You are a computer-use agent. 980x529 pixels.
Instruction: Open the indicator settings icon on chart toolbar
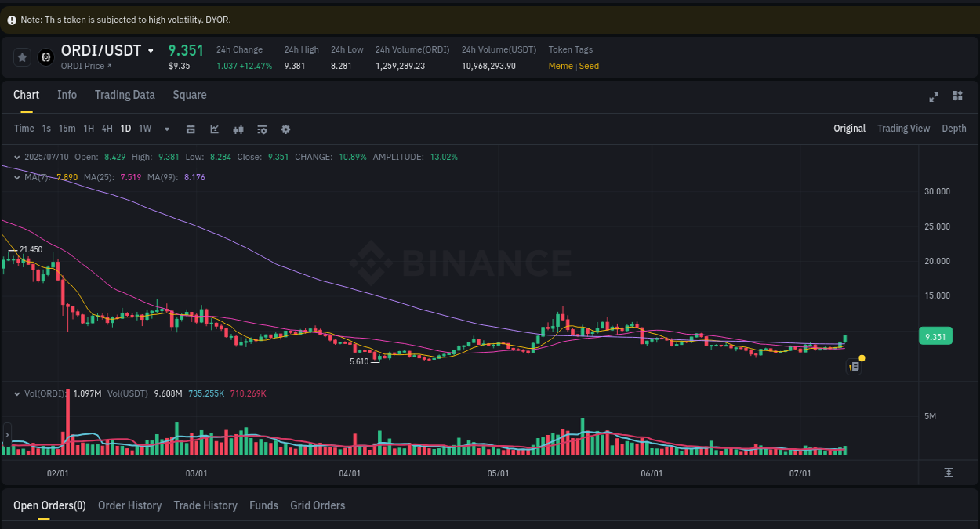pos(262,129)
